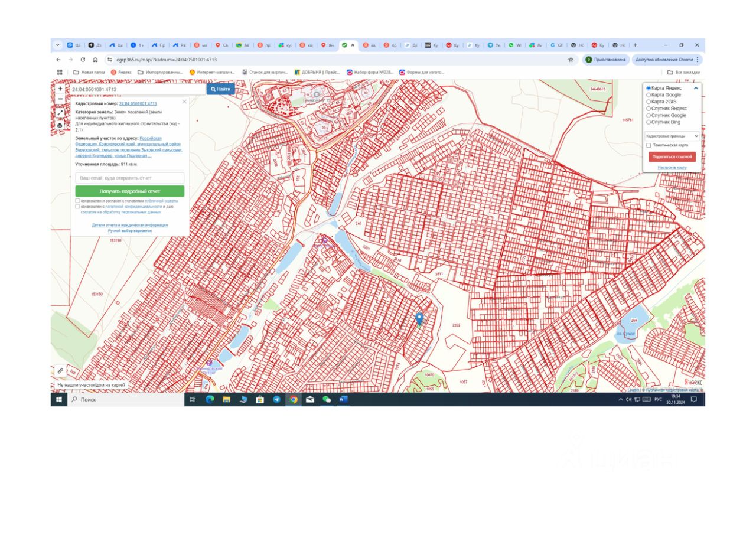Select the Карта Google radio option

649,94
